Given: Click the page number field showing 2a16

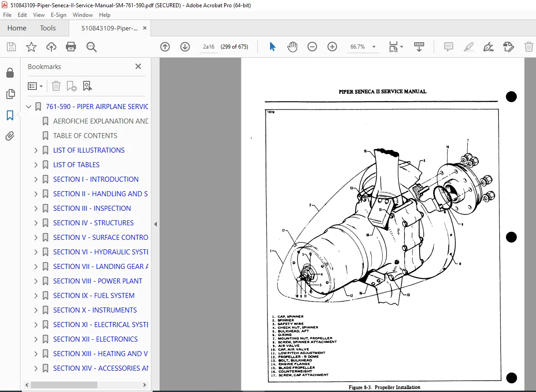Looking at the screenshot, I should tap(209, 47).
